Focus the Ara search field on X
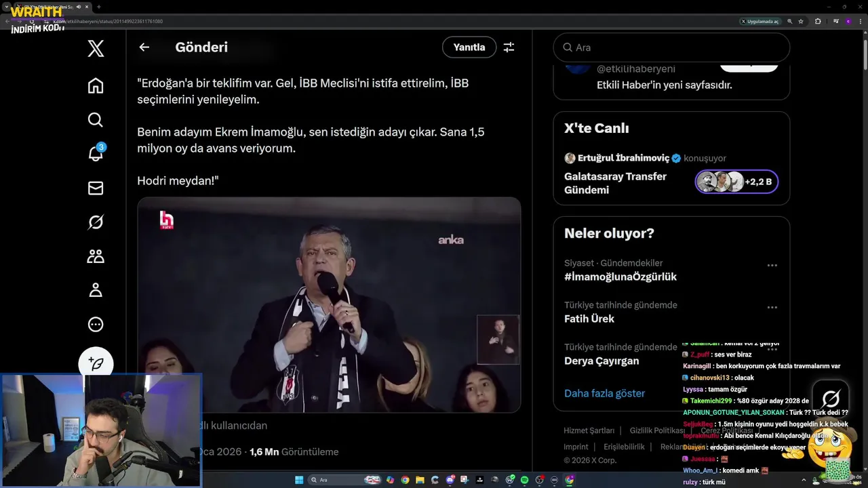Screen dimensions: 868x488 [671, 47]
